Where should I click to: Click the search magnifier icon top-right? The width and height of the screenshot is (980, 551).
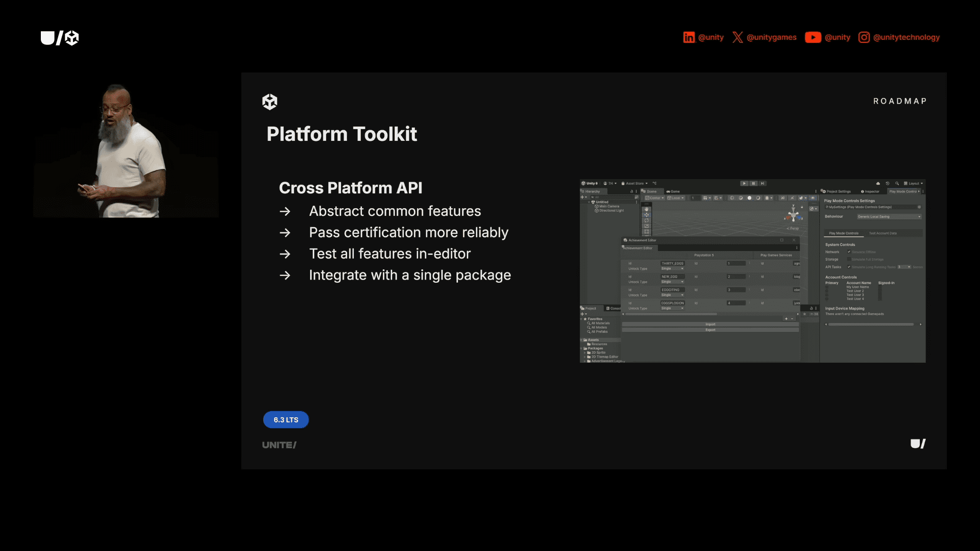tap(897, 183)
